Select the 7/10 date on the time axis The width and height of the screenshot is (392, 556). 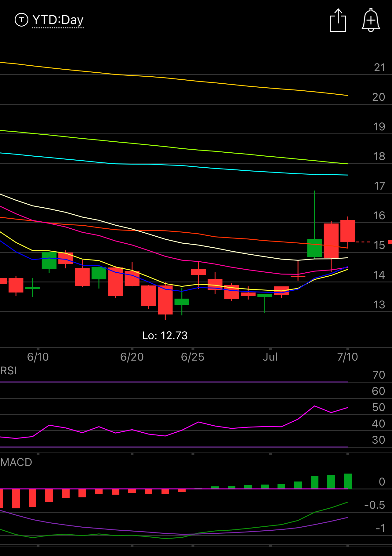(x=347, y=357)
